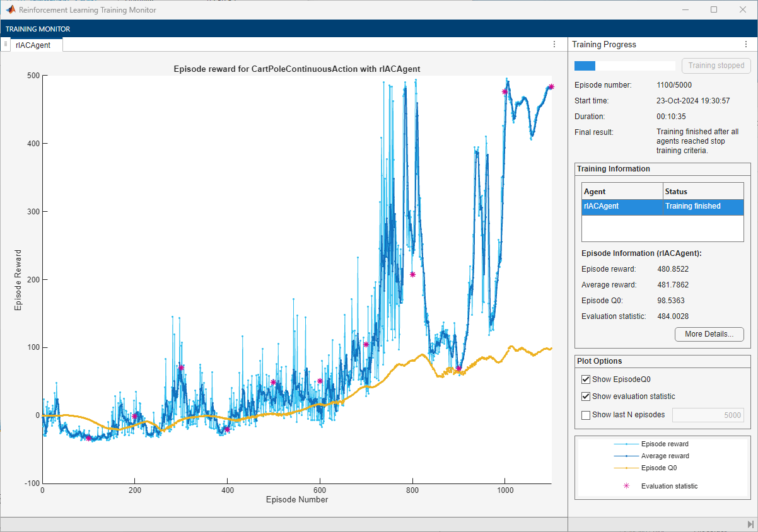Click the MATLAB logo in the title bar

[x=11, y=9]
